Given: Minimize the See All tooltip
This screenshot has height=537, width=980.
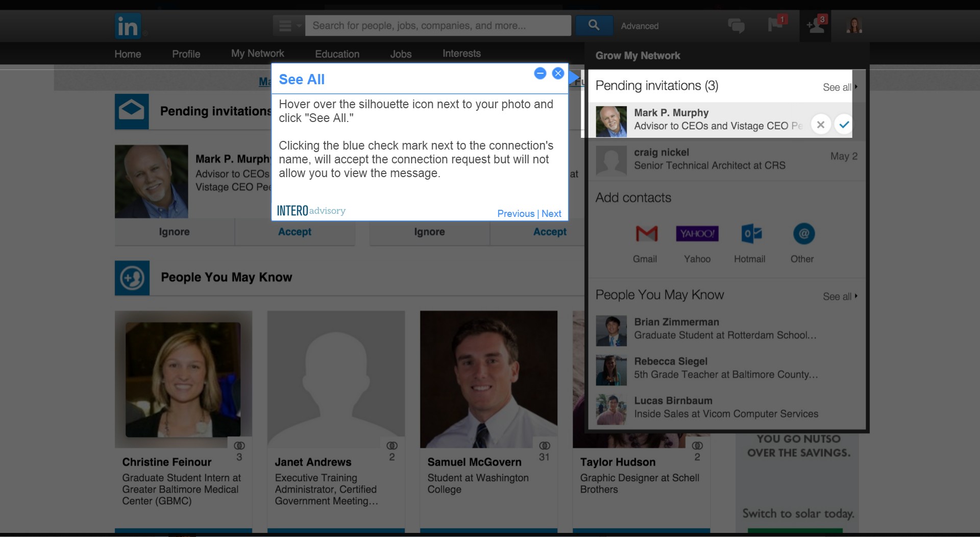Looking at the screenshot, I should click(540, 74).
